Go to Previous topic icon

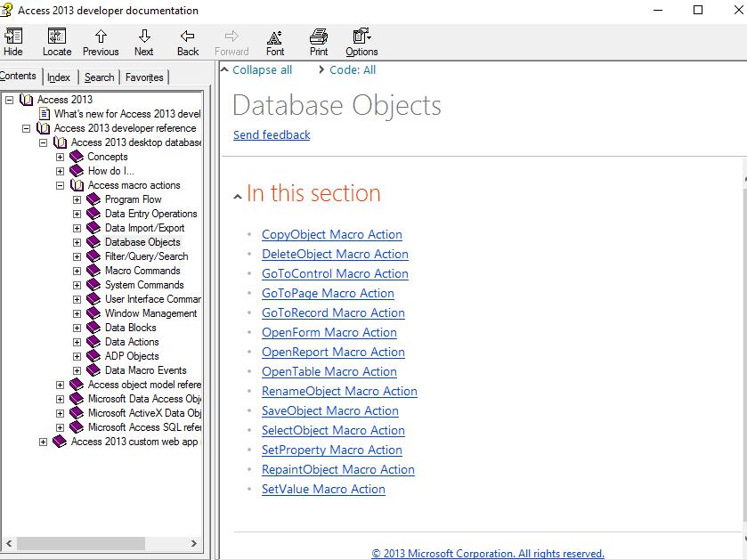(x=101, y=37)
